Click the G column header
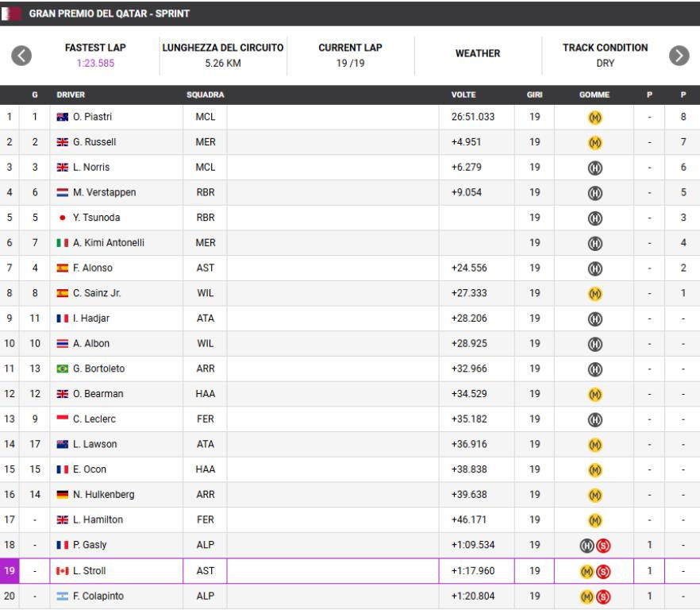The width and height of the screenshot is (700, 610). pyautogui.click(x=35, y=95)
